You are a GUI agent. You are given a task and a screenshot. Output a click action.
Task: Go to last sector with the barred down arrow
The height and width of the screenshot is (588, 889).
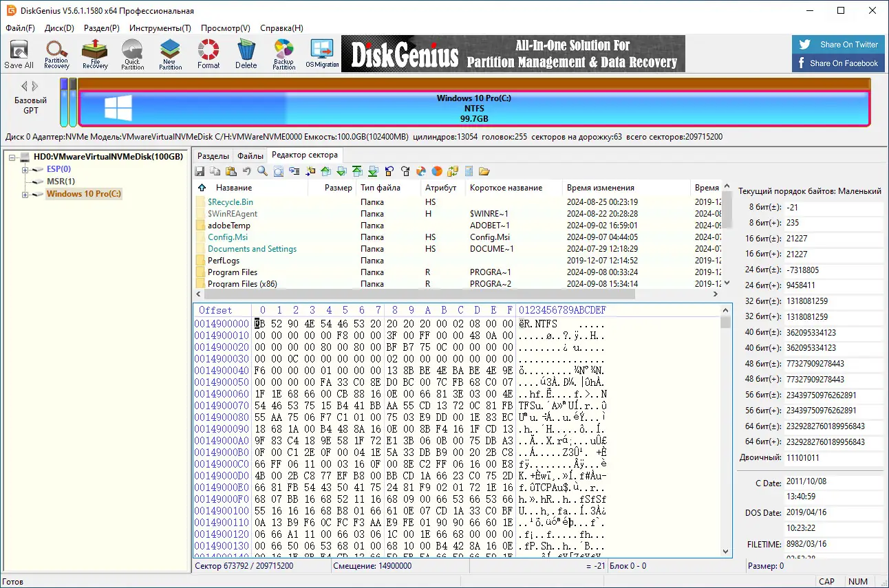(373, 171)
